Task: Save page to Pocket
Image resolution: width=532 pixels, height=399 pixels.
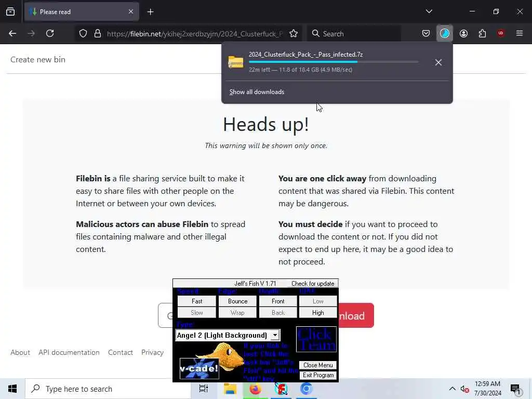Action: point(426,33)
